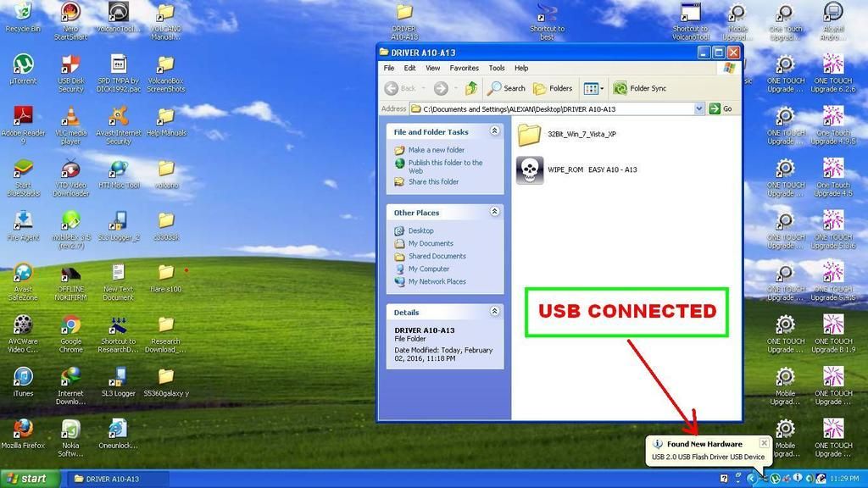Dismiss the Found New Hardware balloon
The image size is (868, 488).
[x=764, y=443]
